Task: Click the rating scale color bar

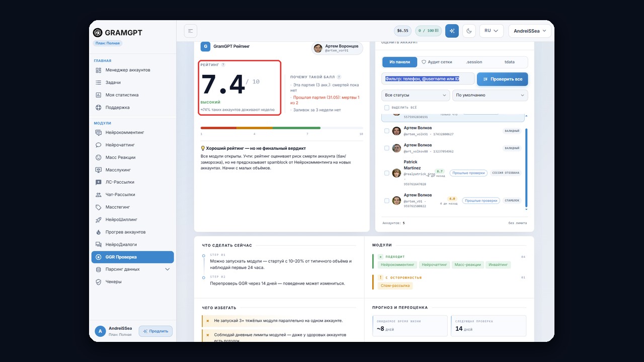Action: click(x=282, y=128)
